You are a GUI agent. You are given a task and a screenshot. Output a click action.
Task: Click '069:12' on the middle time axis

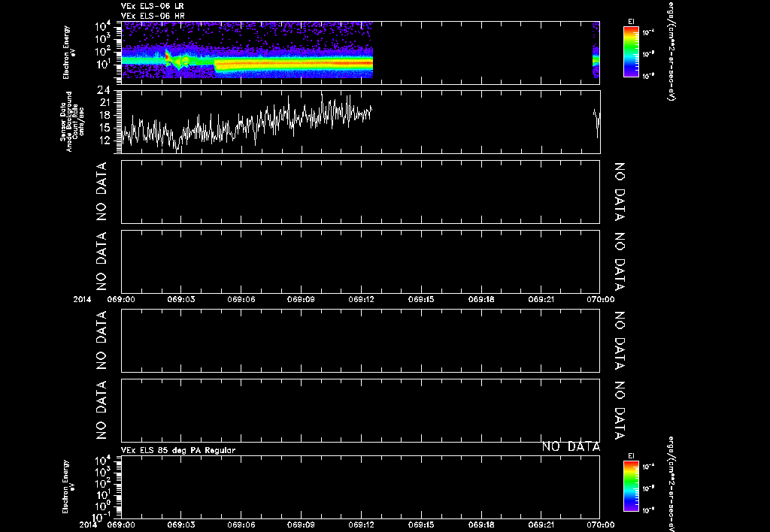pos(362,299)
